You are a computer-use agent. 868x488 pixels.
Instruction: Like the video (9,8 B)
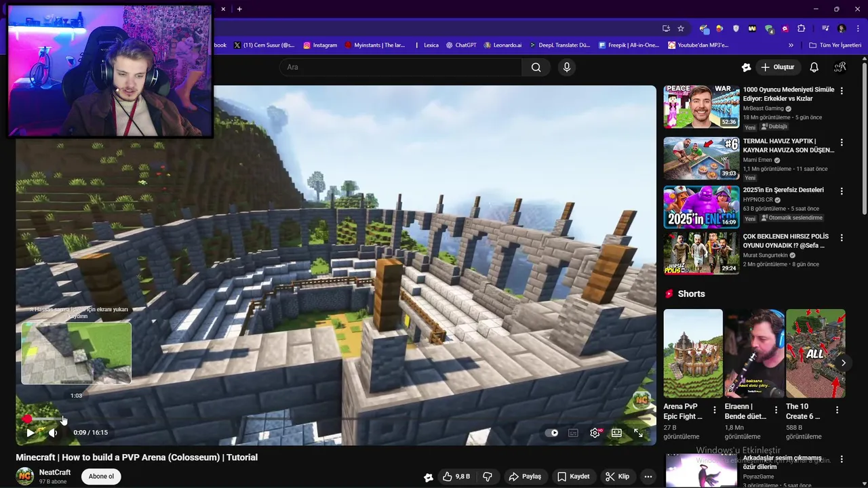pos(456,476)
